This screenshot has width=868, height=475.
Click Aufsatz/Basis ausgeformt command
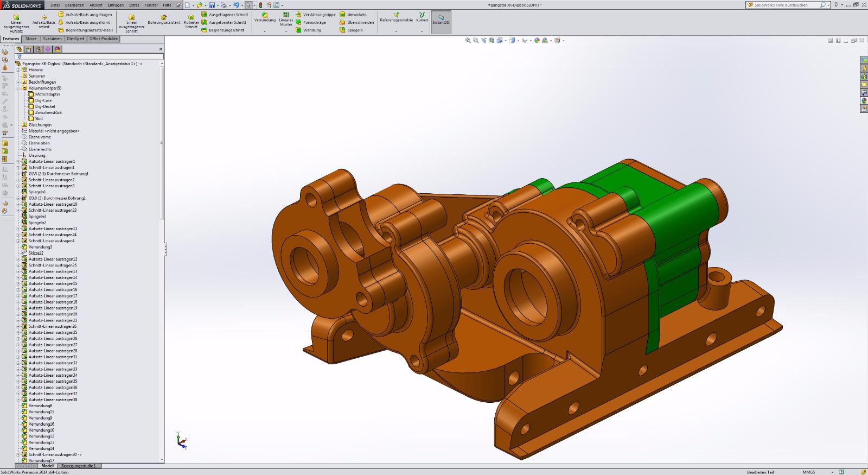[84, 22]
